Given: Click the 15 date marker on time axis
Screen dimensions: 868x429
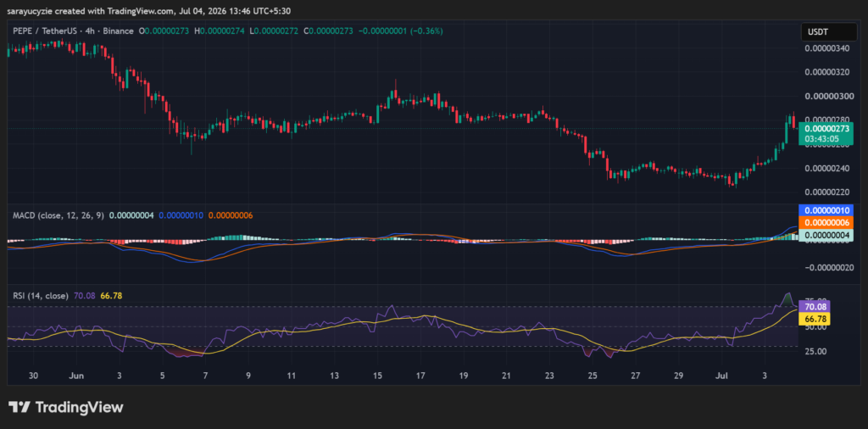Looking at the screenshot, I should coord(377,376).
